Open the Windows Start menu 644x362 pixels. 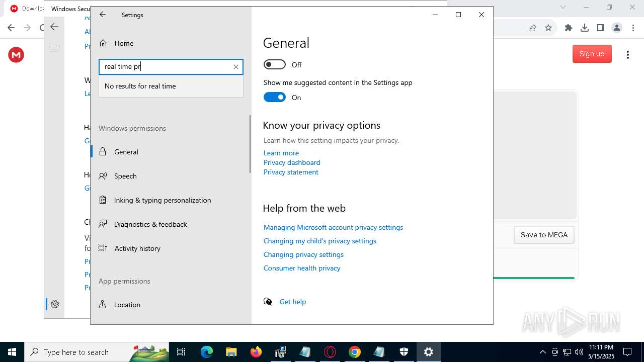pos(12,352)
